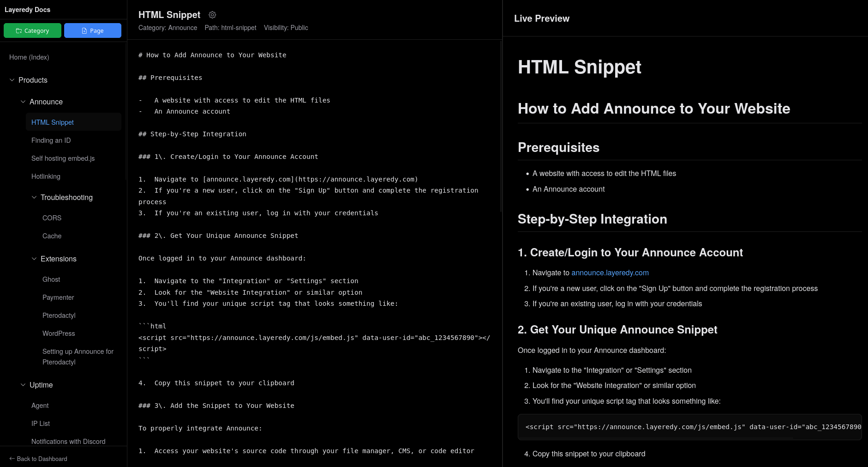Open Cache troubleshooting page

(52, 236)
